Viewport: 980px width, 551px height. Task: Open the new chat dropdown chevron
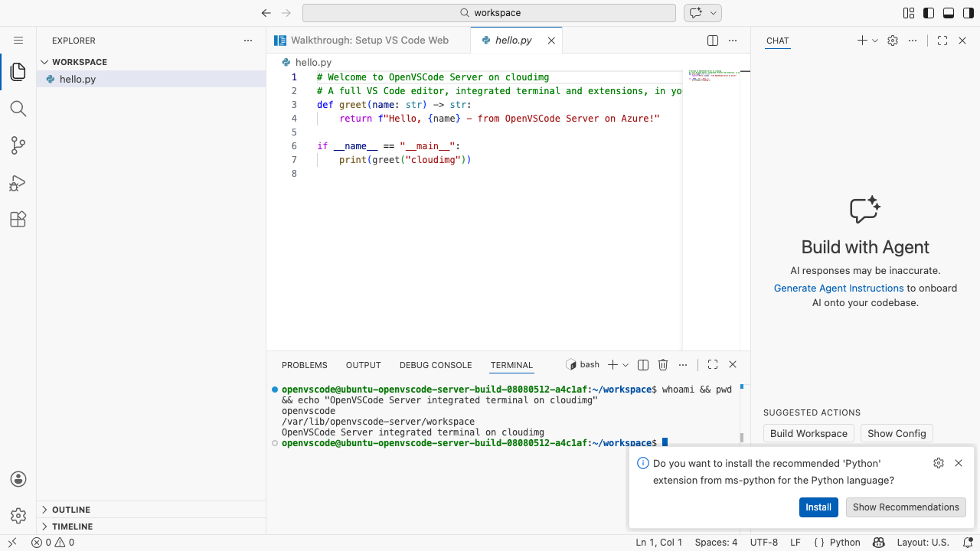(875, 41)
